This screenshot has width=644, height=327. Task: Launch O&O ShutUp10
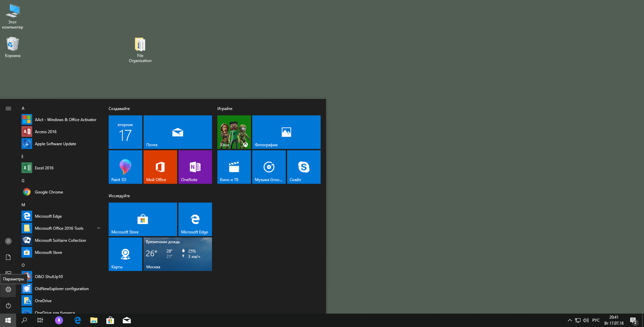62,277
